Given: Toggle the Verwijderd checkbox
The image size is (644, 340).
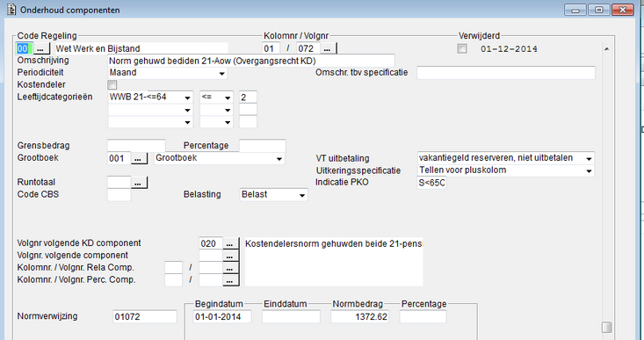Looking at the screenshot, I should click(462, 49).
